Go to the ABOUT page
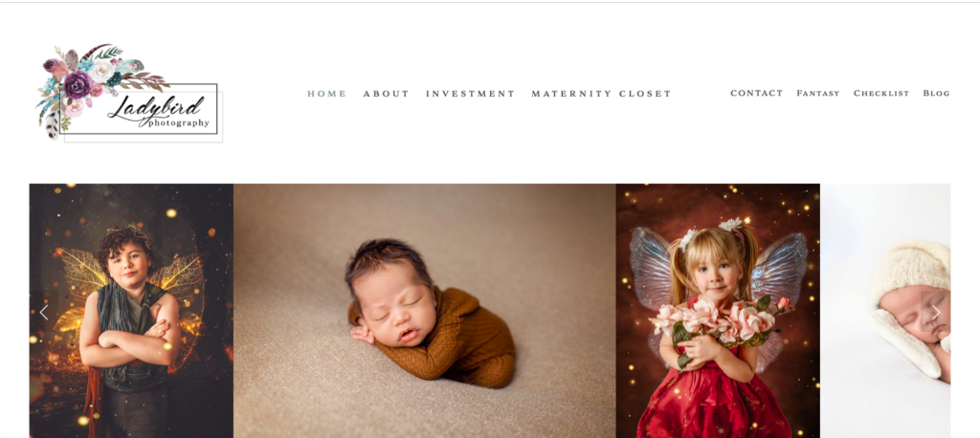 tap(387, 94)
